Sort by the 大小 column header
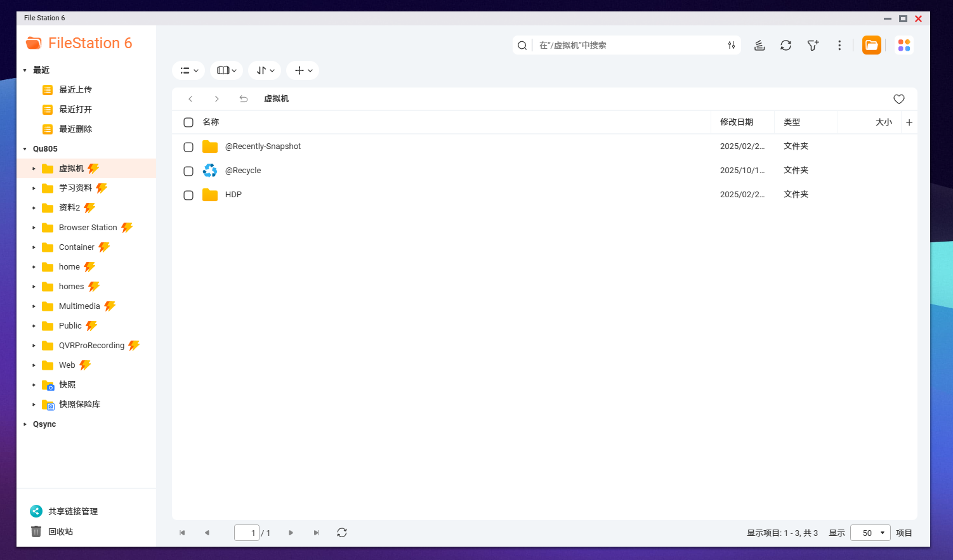 pyautogui.click(x=884, y=122)
